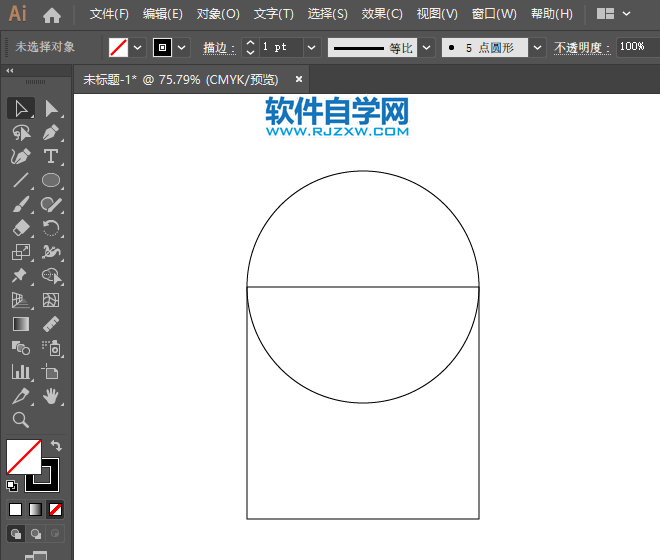This screenshot has height=560, width=660.
Task: Click the fill color swatch in toolbox
Action: coord(23,457)
